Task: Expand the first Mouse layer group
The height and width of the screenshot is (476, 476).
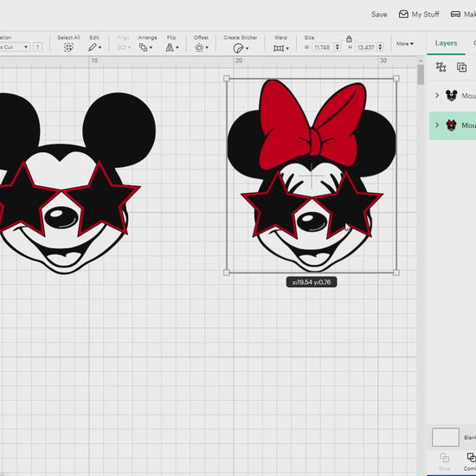Action: click(x=437, y=95)
